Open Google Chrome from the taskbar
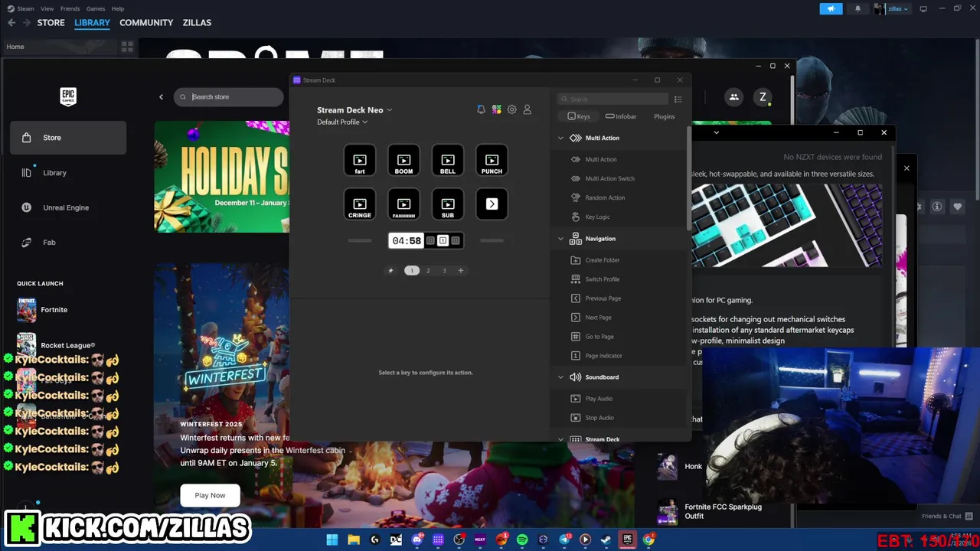 click(x=648, y=540)
